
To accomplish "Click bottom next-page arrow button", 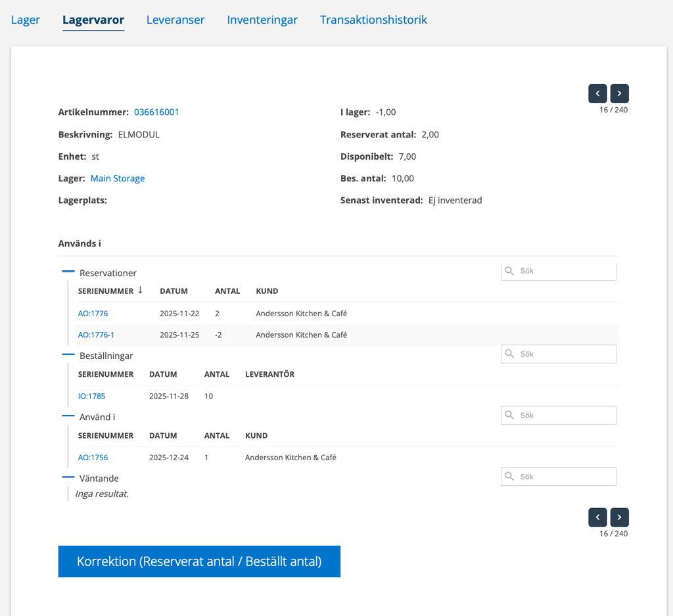I will pyautogui.click(x=619, y=517).
